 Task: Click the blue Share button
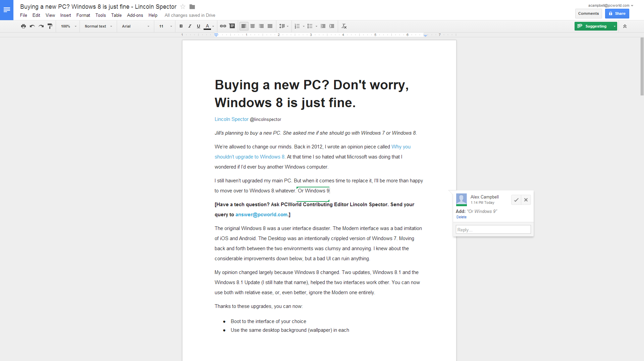617,13
